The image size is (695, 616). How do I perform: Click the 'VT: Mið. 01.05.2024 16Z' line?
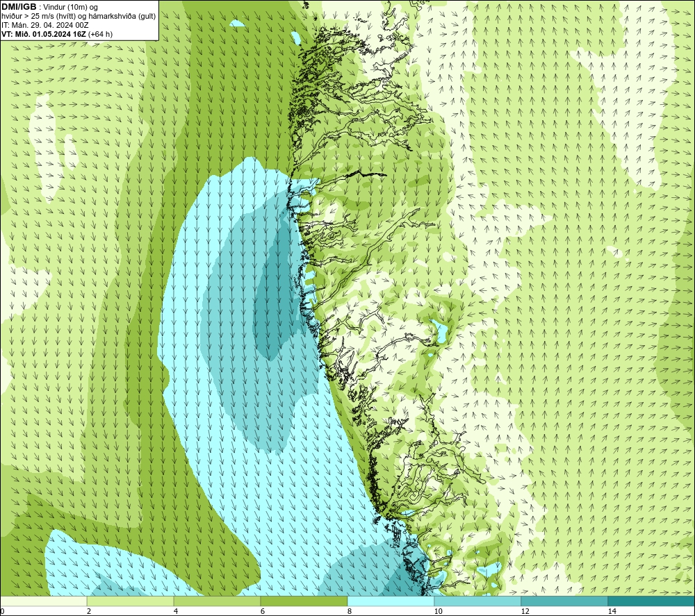click(44, 34)
